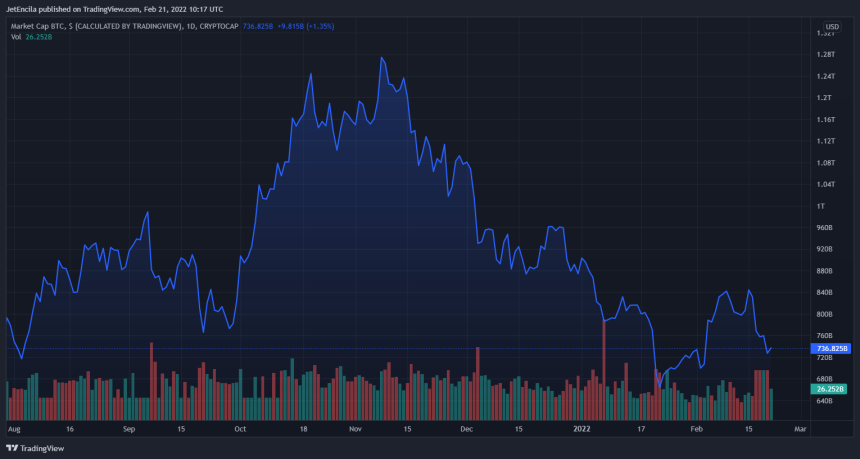Click the Nov label on time axis

point(354,428)
